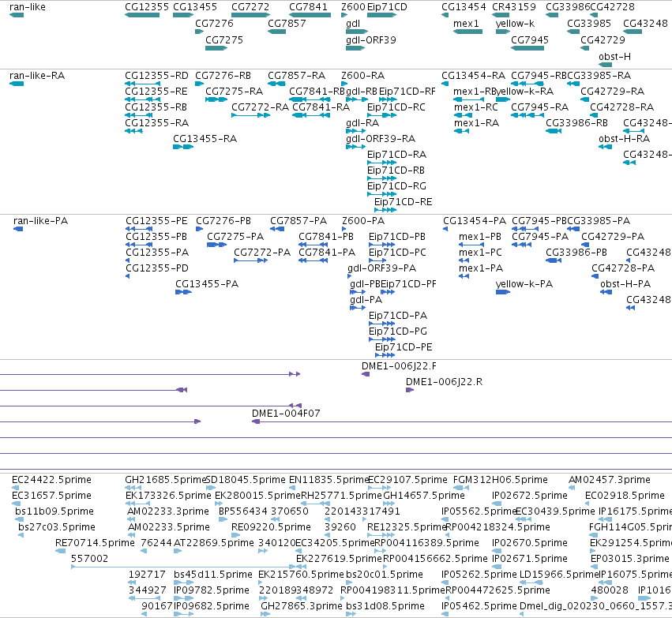Select transcript CG12355-RD
The height and width of the screenshot is (618, 672).
pos(142,84)
